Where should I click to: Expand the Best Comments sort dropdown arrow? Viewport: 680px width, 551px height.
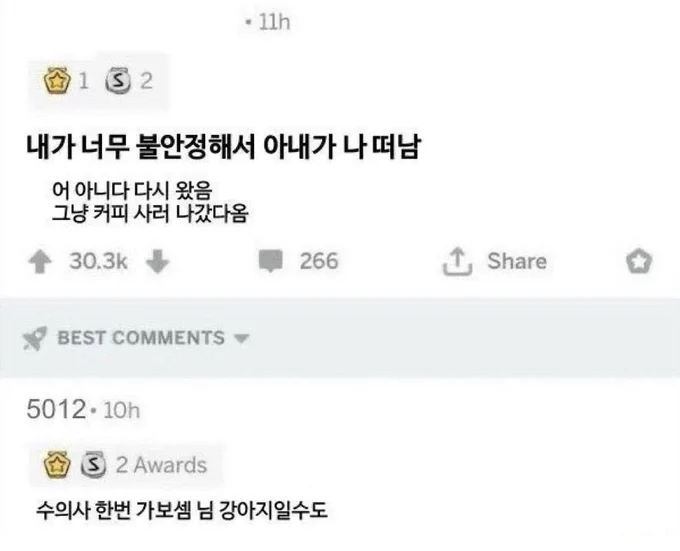[241, 338]
